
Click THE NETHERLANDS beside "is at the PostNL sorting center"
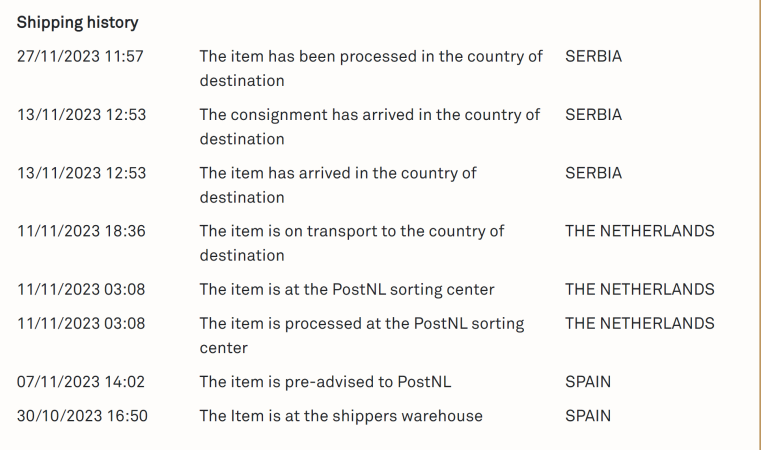(x=639, y=290)
